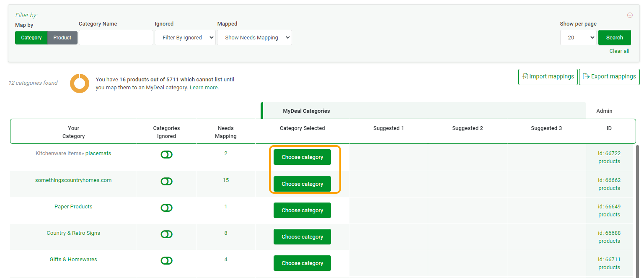Click the green Search button
Image resolution: width=644 pixels, height=278 pixels.
[615, 38]
